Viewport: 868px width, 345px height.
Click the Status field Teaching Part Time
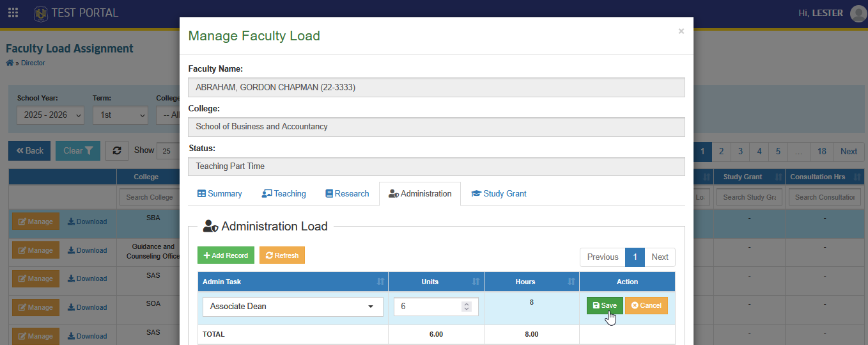pyautogui.click(x=437, y=166)
